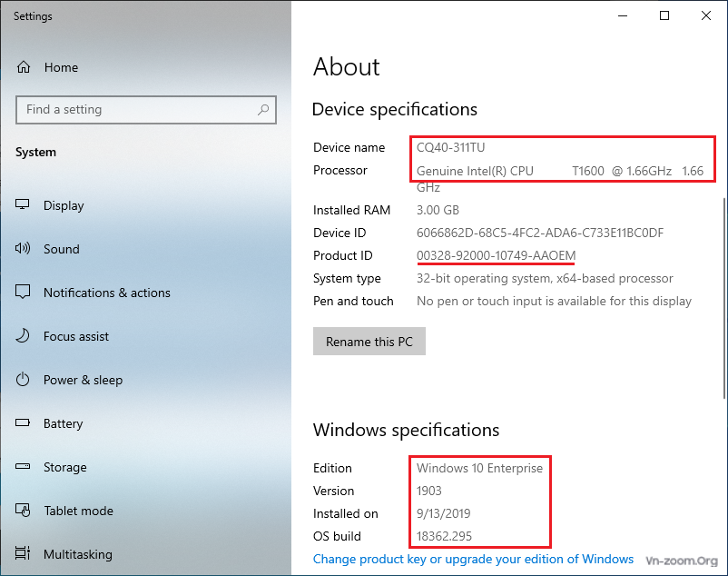This screenshot has height=576, width=728.
Task: Click the Rename this PC button
Action: (x=369, y=342)
